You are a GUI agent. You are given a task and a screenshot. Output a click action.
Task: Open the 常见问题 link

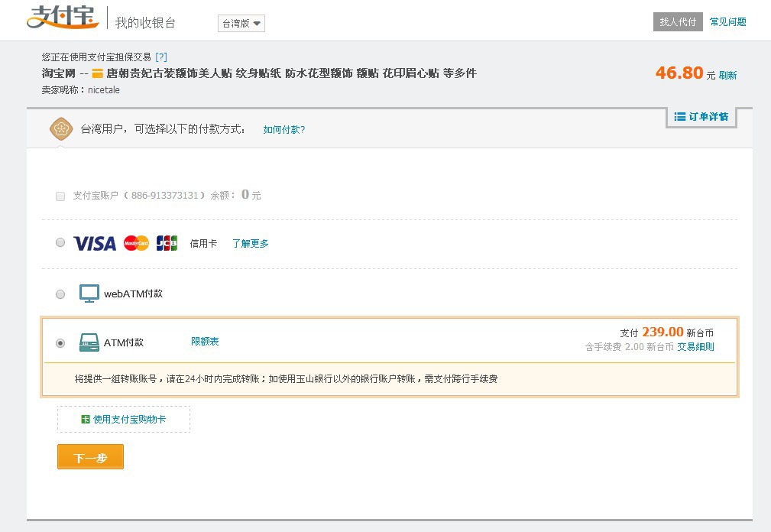727,21
